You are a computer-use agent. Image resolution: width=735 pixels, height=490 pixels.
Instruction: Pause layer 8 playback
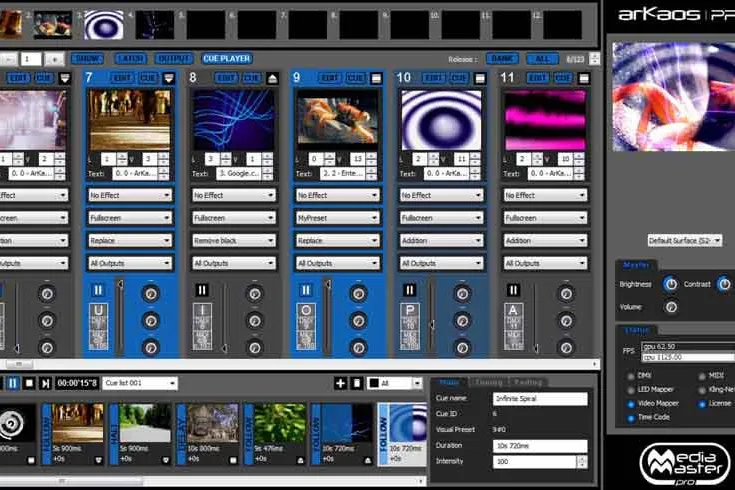202,290
